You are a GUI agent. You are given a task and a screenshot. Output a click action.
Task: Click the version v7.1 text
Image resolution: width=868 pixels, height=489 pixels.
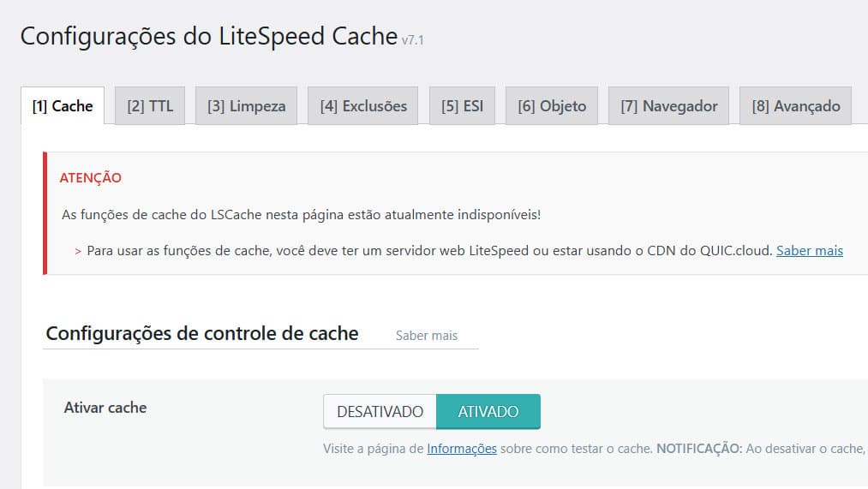412,40
